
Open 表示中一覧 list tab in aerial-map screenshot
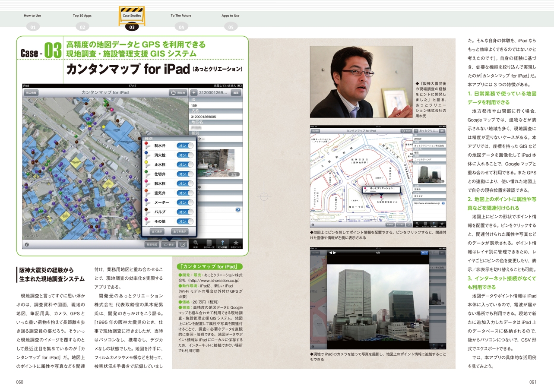click(x=209, y=244)
